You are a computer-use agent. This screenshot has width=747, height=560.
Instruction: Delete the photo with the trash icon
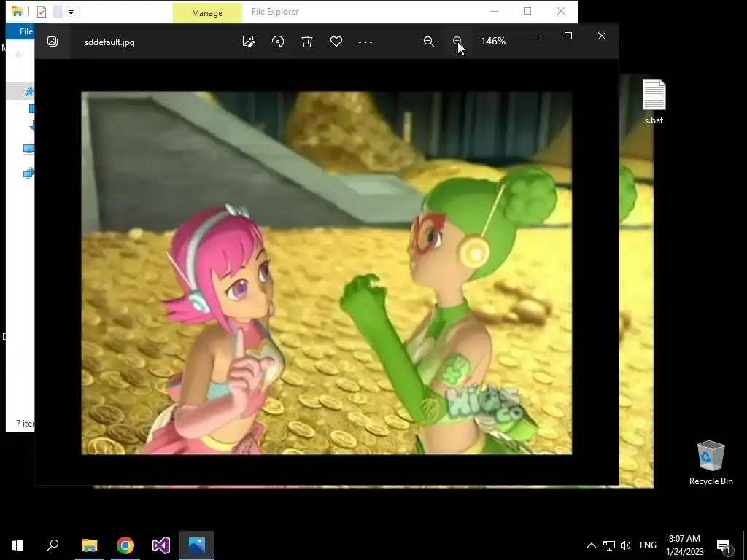[307, 42]
